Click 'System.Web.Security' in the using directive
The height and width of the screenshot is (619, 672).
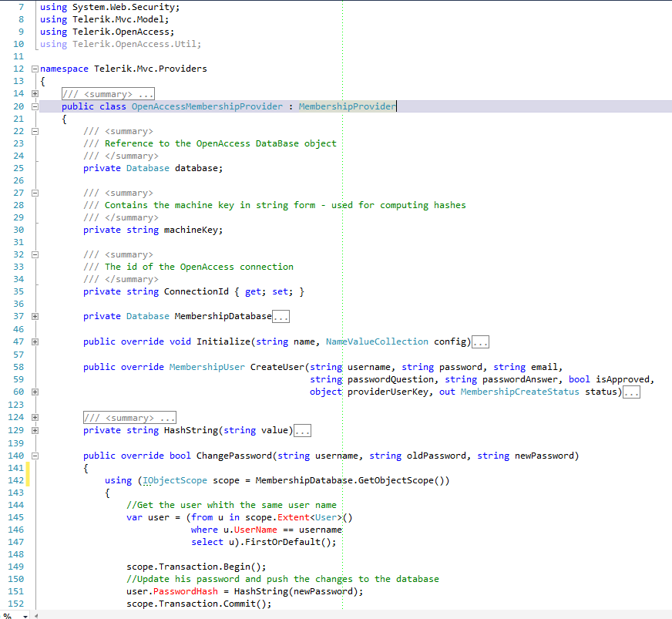(123, 7)
